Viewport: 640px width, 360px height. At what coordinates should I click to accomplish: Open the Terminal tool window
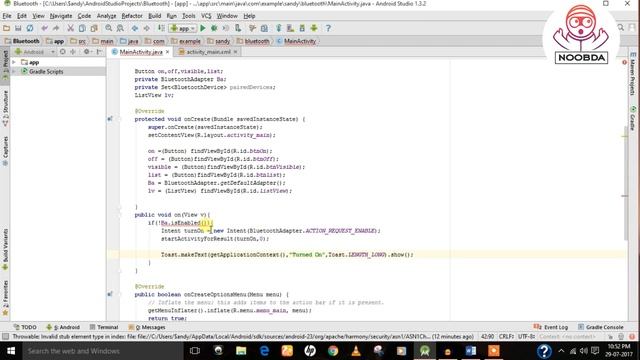pyautogui.click(x=104, y=327)
